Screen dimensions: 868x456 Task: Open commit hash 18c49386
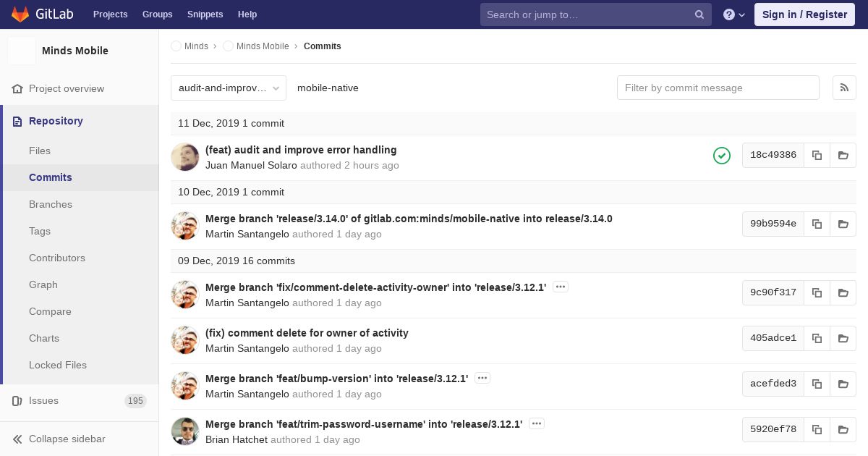point(773,155)
